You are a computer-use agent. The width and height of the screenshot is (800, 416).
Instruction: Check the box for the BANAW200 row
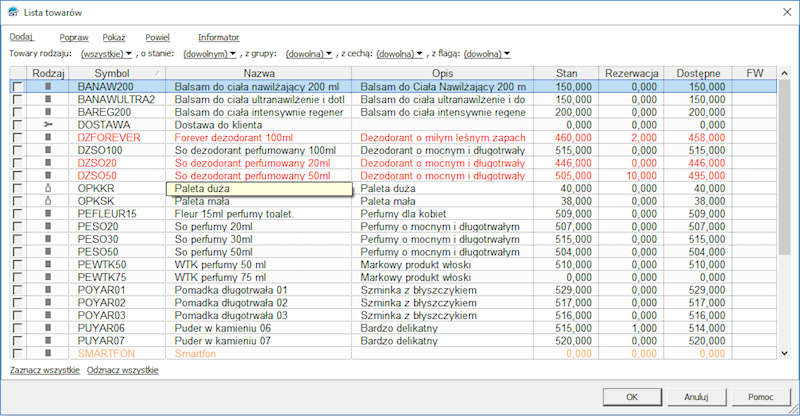[x=18, y=87]
